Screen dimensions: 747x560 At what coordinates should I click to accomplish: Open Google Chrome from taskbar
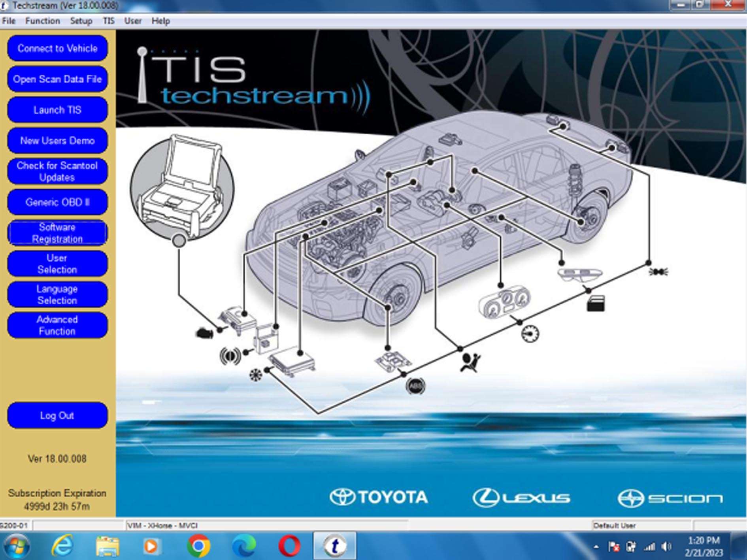[198, 546]
